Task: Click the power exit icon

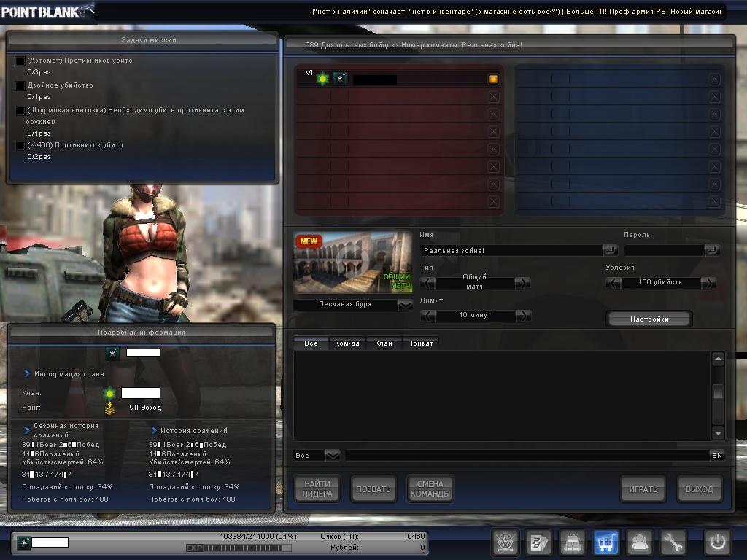Action: pos(716,542)
